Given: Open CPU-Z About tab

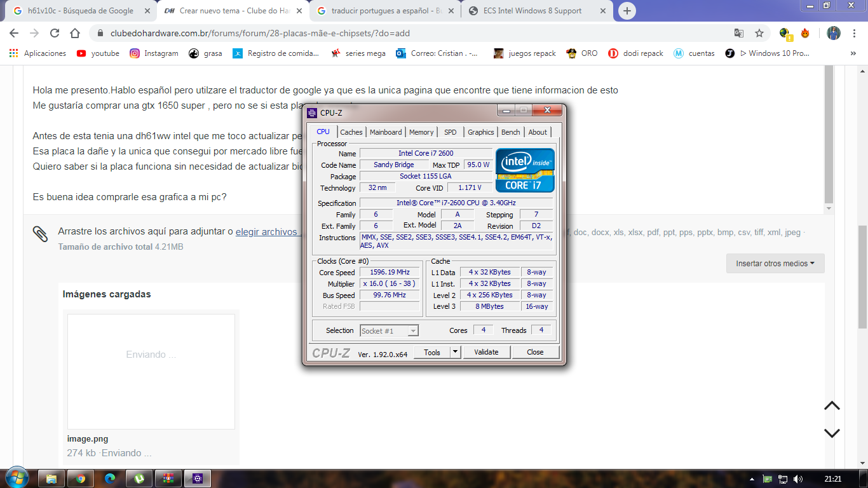Looking at the screenshot, I should 538,132.
